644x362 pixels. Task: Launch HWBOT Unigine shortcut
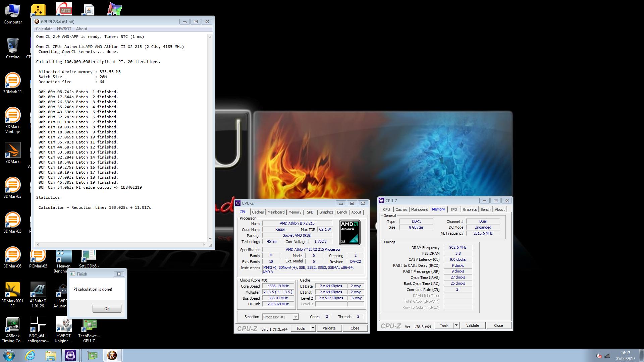click(x=63, y=330)
